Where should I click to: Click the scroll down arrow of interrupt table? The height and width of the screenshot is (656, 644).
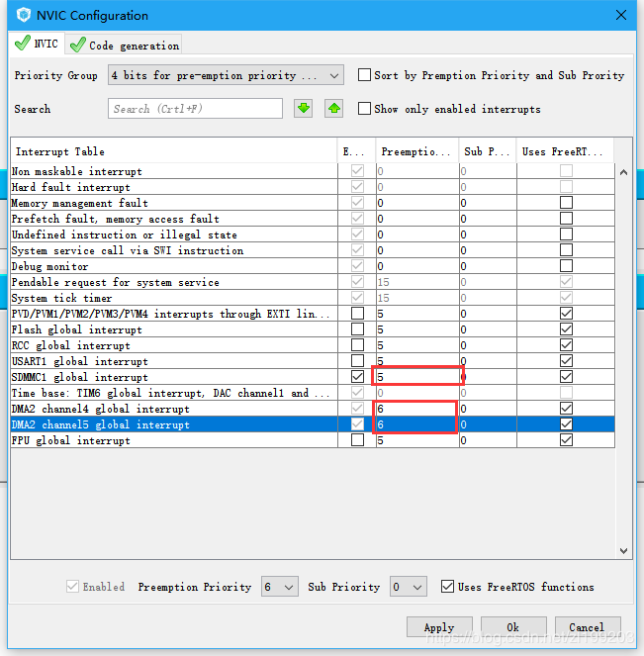click(x=623, y=550)
